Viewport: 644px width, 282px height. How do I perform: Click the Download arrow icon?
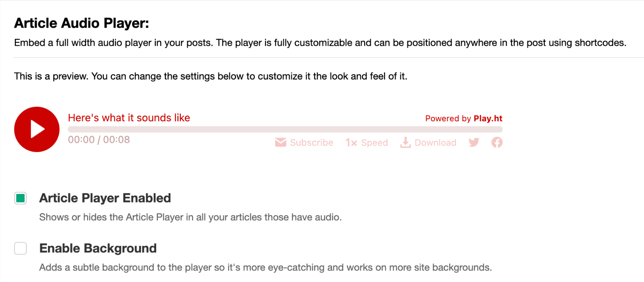[x=405, y=142]
